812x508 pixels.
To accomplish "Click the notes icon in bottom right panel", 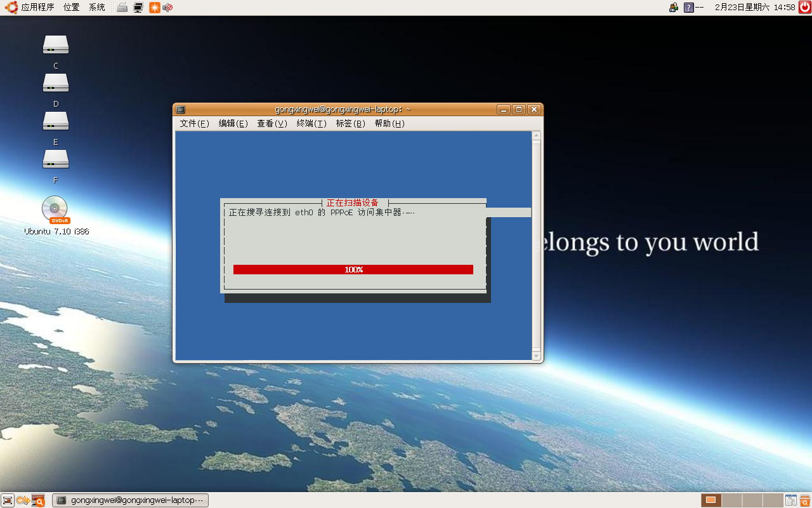I will [x=790, y=500].
